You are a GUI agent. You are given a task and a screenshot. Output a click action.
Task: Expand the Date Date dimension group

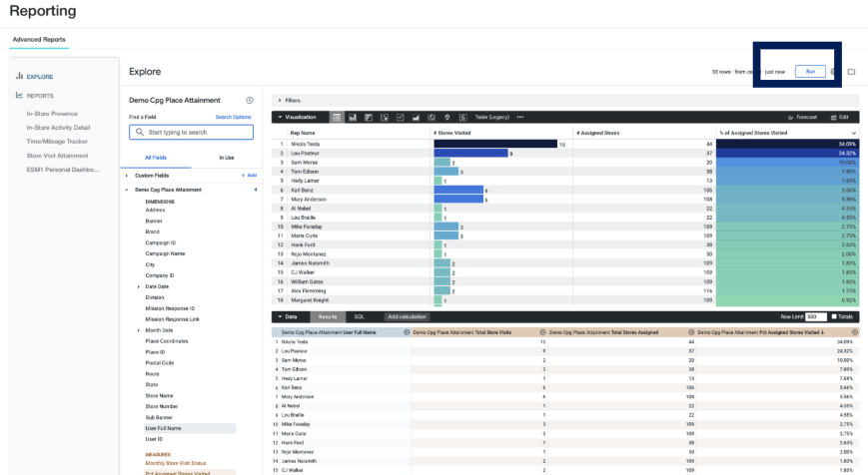point(139,286)
